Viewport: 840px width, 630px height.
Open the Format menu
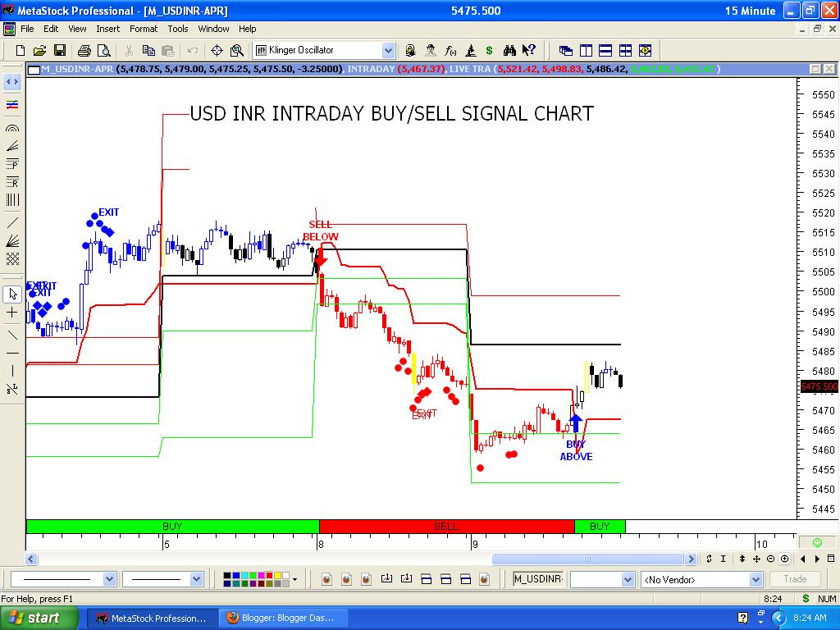[x=143, y=29]
